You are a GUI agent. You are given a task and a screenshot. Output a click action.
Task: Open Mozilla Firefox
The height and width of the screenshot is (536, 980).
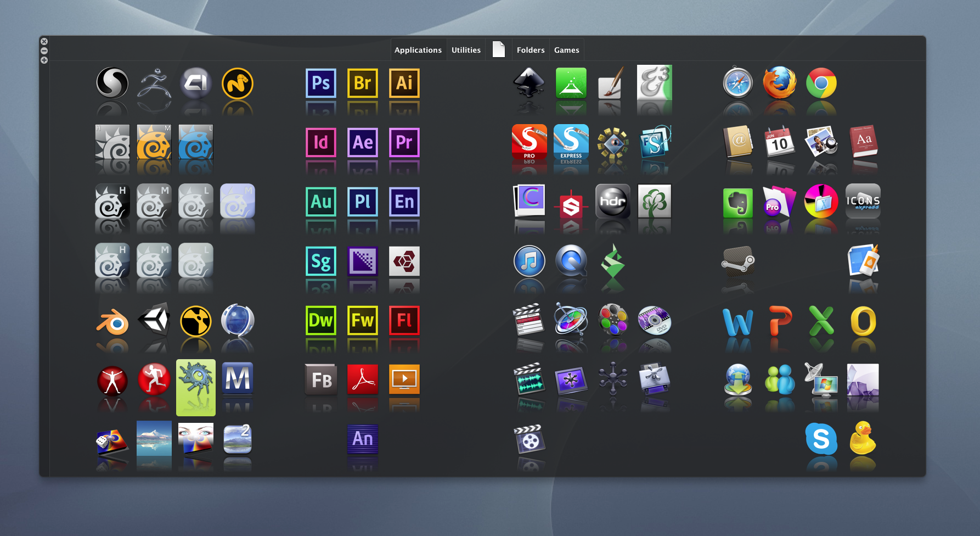(x=780, y=83)
